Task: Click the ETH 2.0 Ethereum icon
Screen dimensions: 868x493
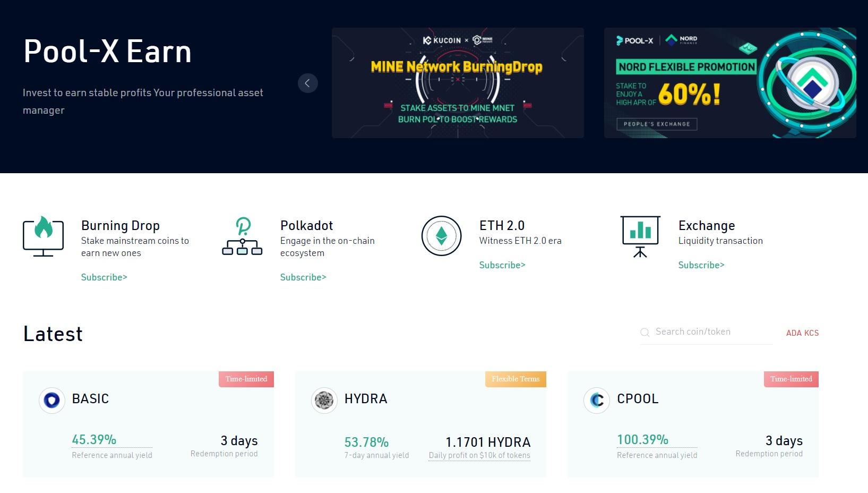Action: coord(441,236)
